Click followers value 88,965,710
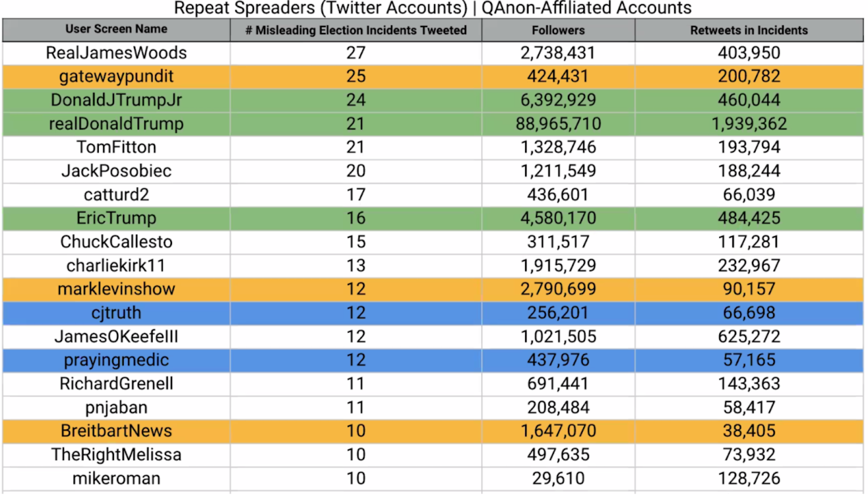 coord(558,124)
